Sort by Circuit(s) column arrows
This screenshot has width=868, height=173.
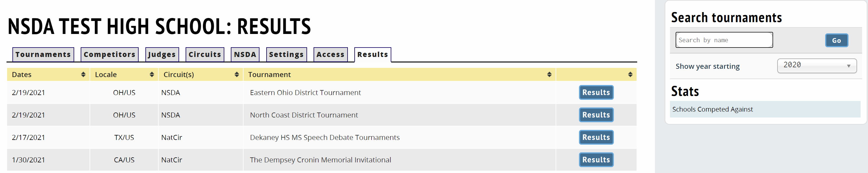236,74
